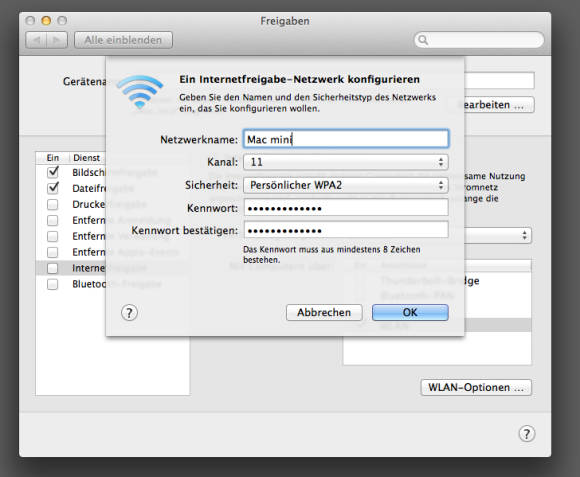Select the Druckerfreigabe row in list

pos(112,204)
